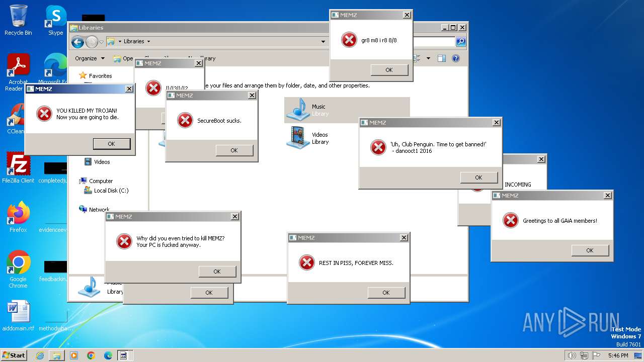Image resolution: width=644 pixels, height=362 pixels.
Task: Launch Firefox from the desktop
Action: (x=18, y=217)
